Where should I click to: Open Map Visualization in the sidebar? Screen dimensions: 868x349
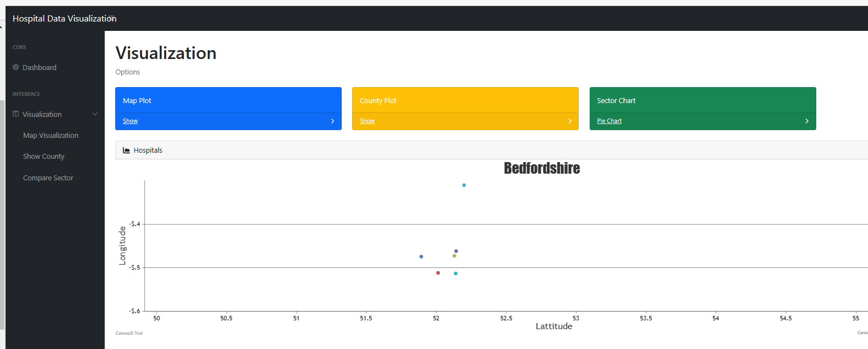click(51, 136)
